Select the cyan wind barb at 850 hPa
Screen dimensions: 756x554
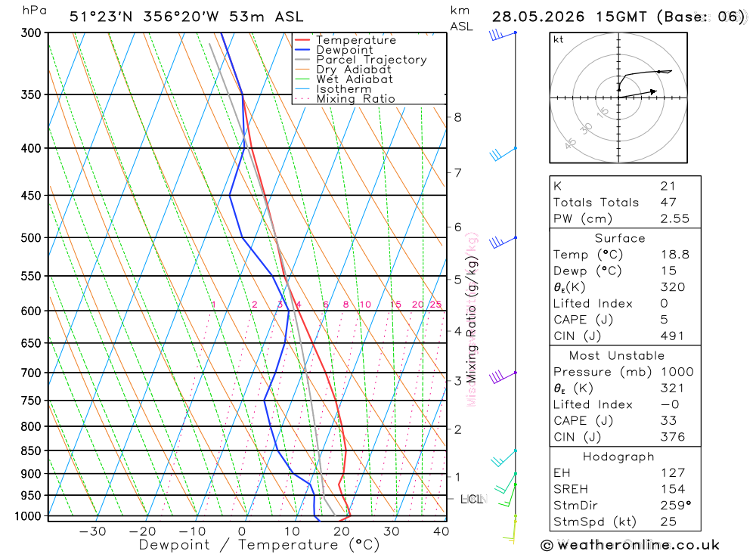pos(503,457)
